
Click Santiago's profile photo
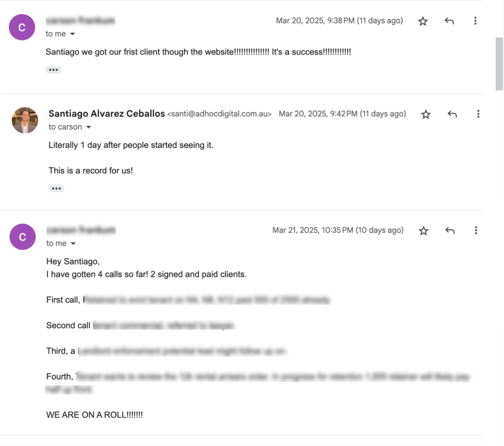point(25,120)
